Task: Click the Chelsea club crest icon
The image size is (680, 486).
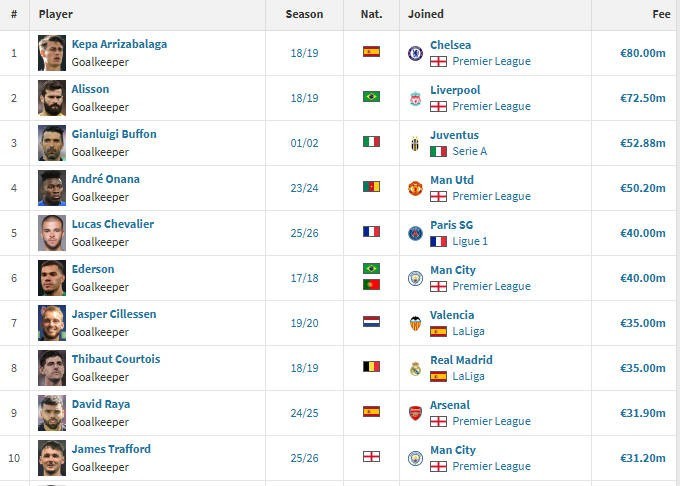Action: pos(415,53)
